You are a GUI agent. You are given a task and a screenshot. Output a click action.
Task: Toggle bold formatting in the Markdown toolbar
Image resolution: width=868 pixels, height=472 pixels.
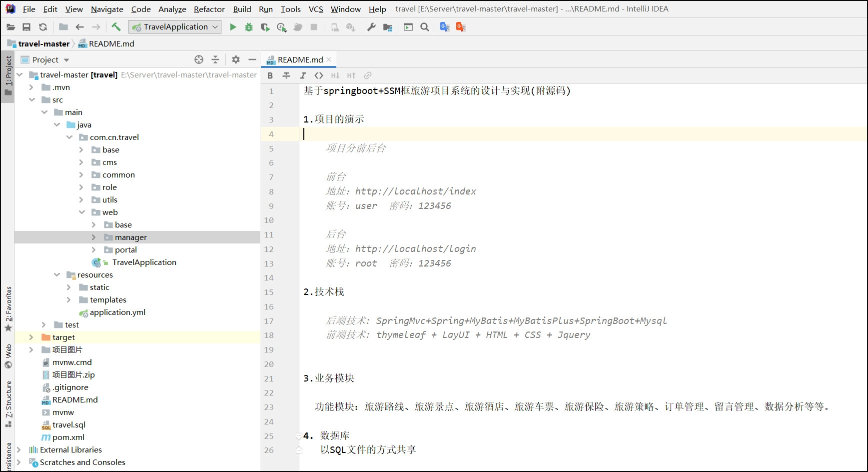pos(270,75)
